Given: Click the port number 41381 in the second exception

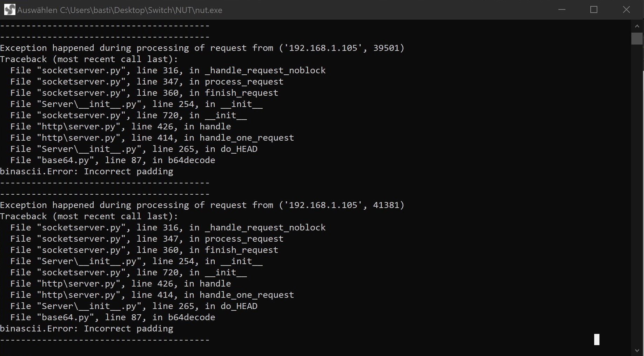Looking at the screenshot, I should click(386, 205).
